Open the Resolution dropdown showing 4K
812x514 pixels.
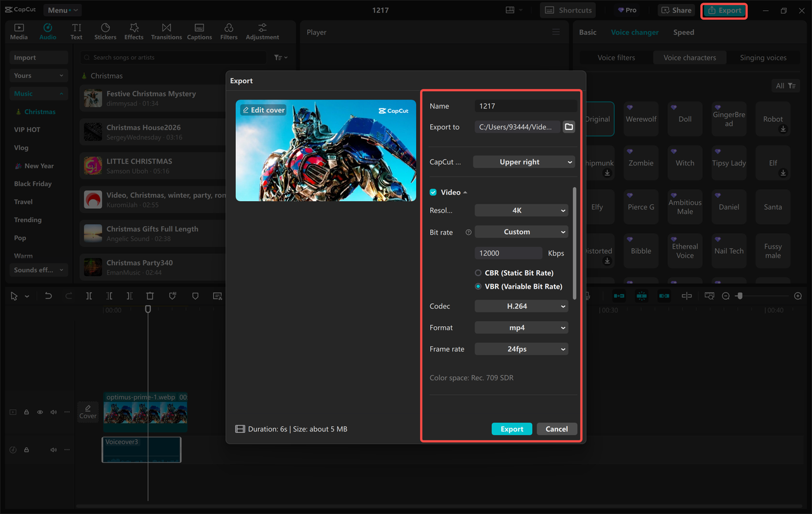click(x=521, y=211)
